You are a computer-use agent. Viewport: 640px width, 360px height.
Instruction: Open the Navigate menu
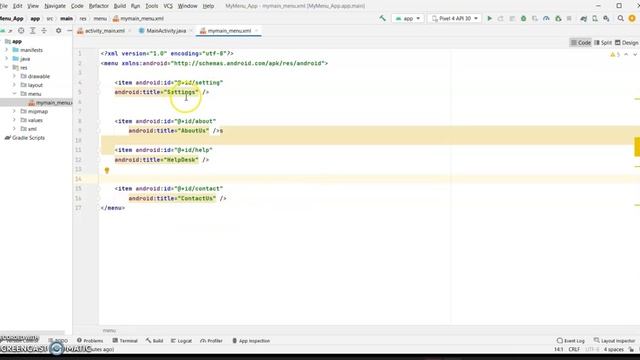click(55, 6)
